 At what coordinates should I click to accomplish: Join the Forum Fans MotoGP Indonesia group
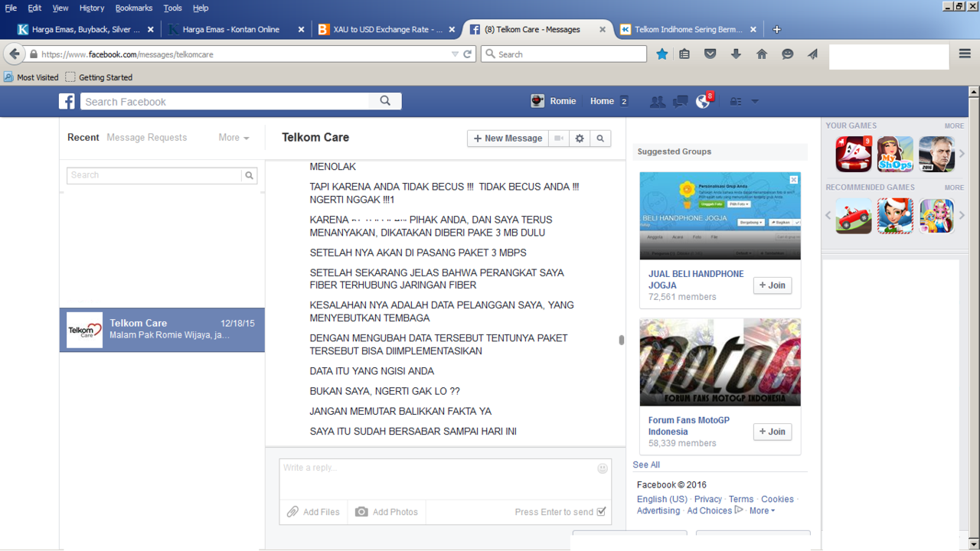coord(772,432)
